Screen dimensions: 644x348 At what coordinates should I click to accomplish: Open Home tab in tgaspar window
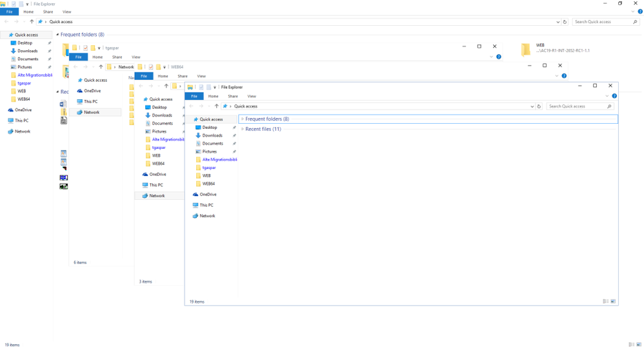pos(97,57)
